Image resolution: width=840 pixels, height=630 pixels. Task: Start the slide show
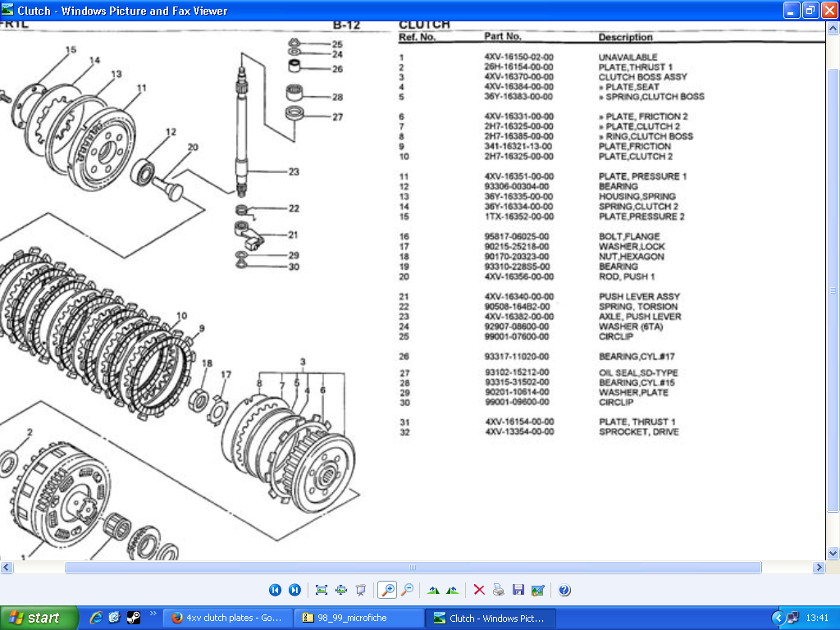pyautogui.click(x=360, y=590)
